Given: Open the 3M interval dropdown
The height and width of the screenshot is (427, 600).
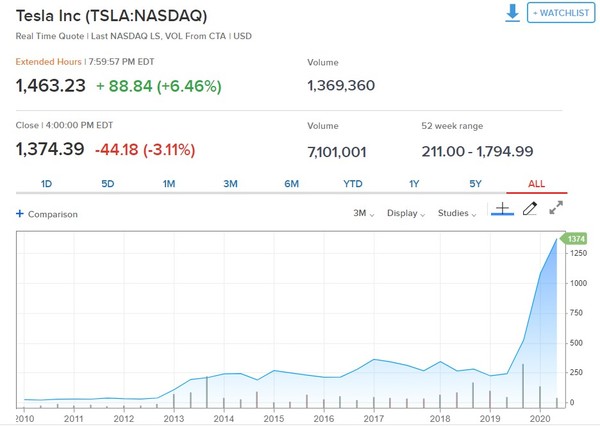Looking at the screenshot, I should [363, 213].
